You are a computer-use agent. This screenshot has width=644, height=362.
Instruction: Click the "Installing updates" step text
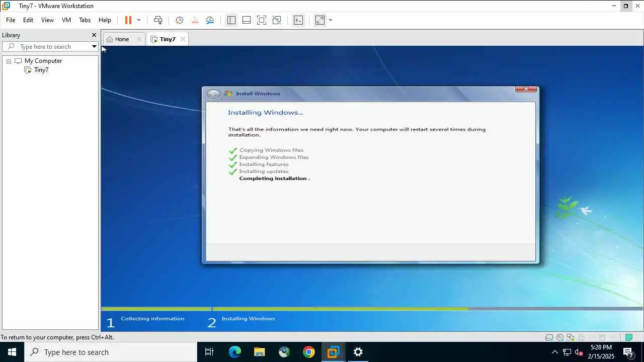click(264, 171)
